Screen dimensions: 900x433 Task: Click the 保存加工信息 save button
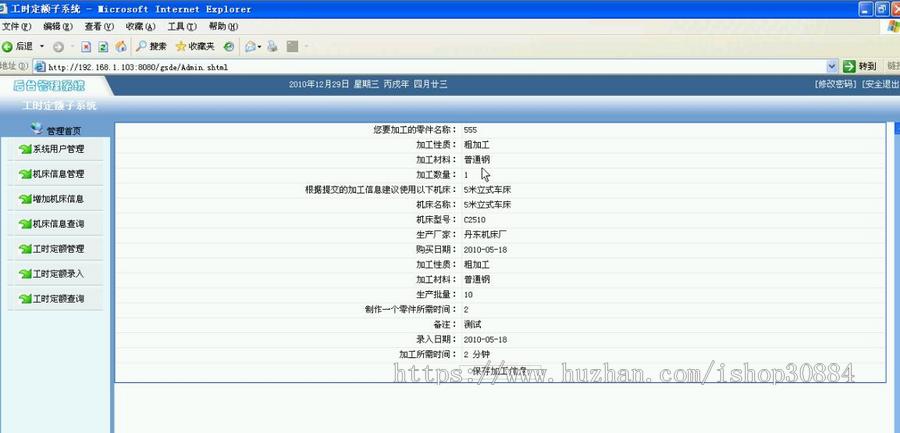(501, 371)
